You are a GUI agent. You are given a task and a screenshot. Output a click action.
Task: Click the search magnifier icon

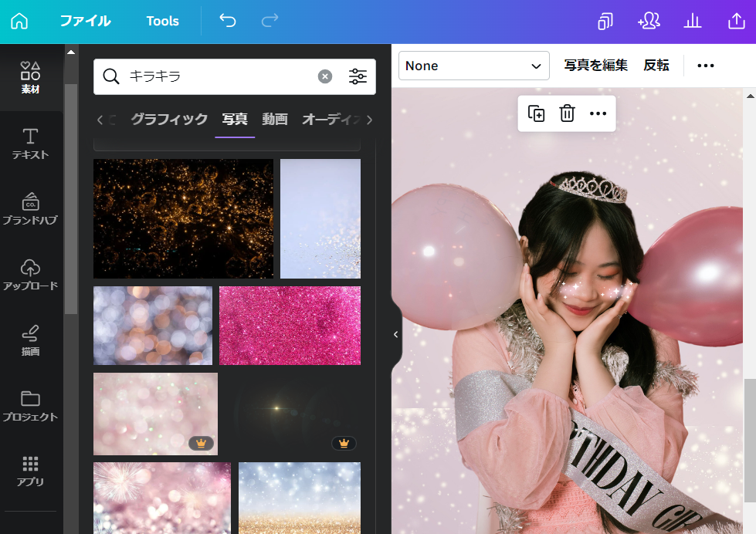tap(111, 76)
